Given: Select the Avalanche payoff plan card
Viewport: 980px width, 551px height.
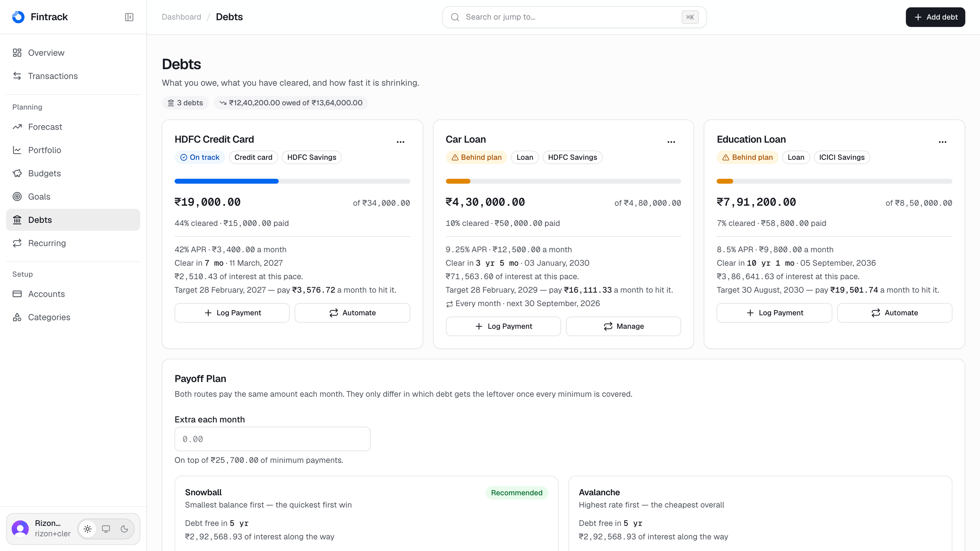Looking at the screenshot, I should point(760,513).
